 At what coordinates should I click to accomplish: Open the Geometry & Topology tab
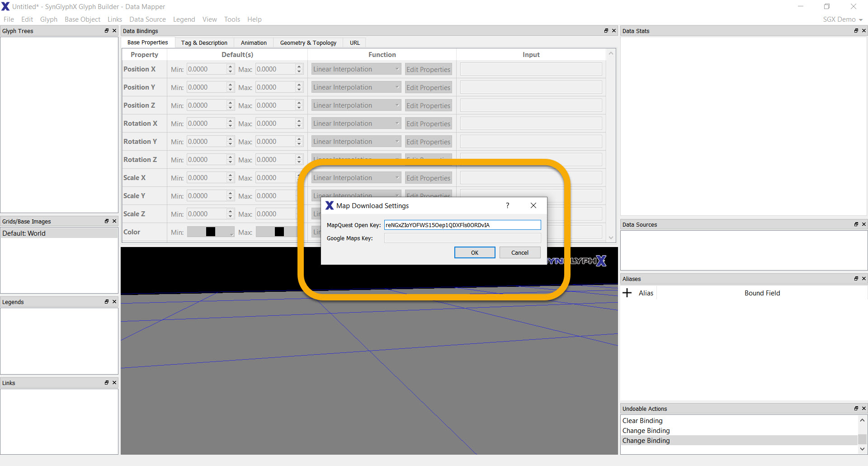[x=308, y=43]
